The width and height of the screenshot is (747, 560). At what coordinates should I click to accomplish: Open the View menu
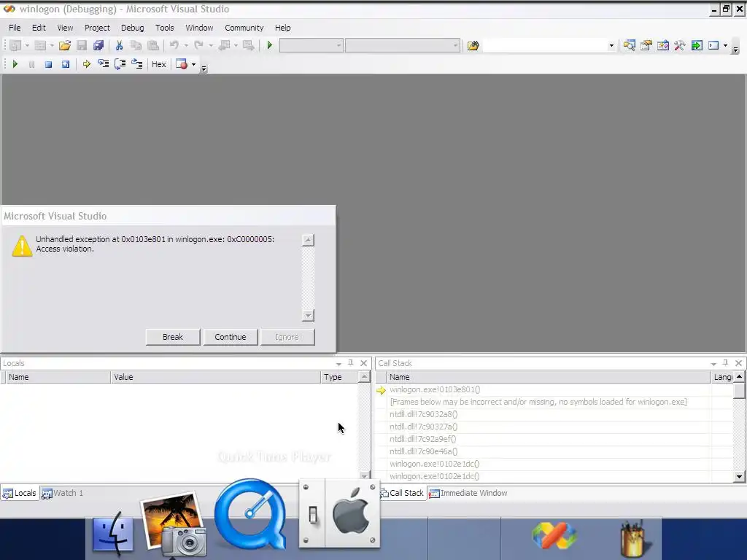click(65, 28)
